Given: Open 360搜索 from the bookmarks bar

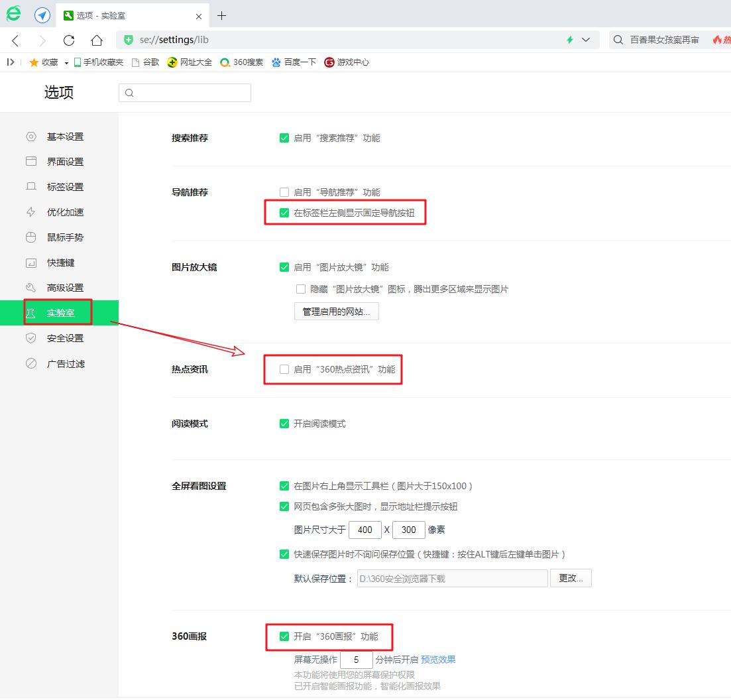Looking at the screenshot, I should click(x=241, y=62).
